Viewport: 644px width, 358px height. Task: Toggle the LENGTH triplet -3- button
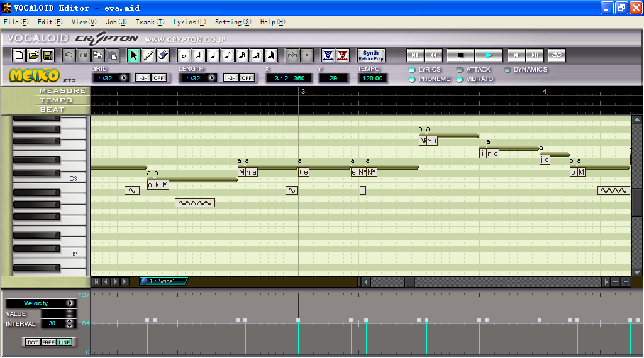[x=231, y=78]
